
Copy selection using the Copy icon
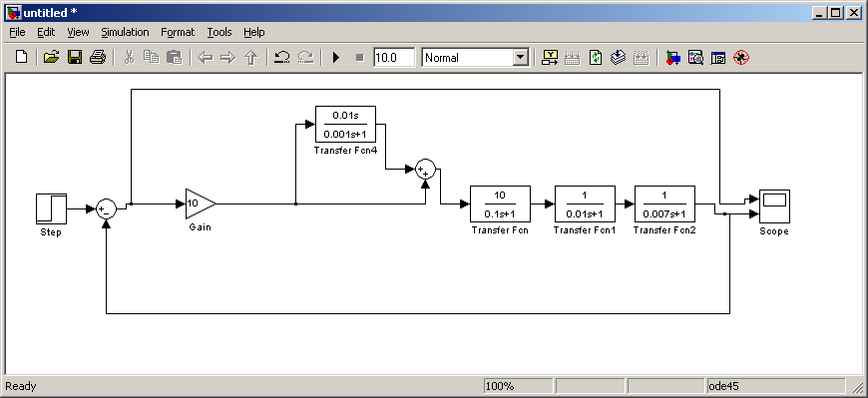[x=151, y=57]
